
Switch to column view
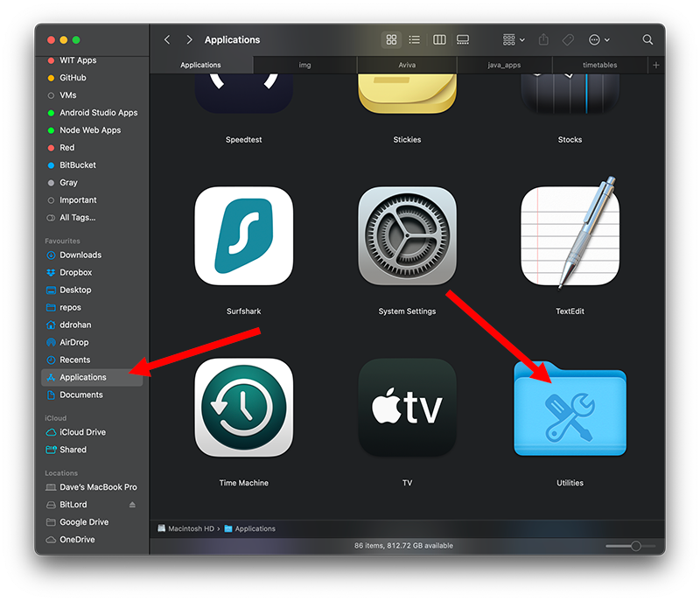[x=439, y=40]
